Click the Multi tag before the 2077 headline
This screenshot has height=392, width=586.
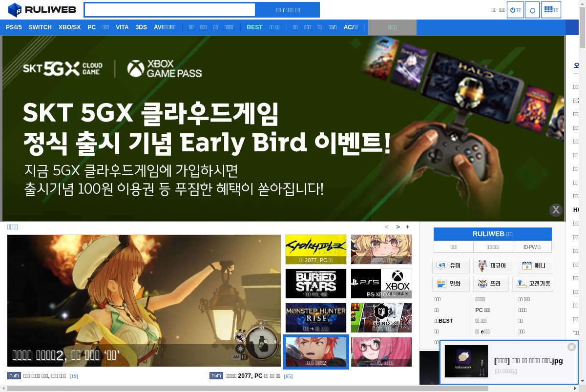pos(216,375)
